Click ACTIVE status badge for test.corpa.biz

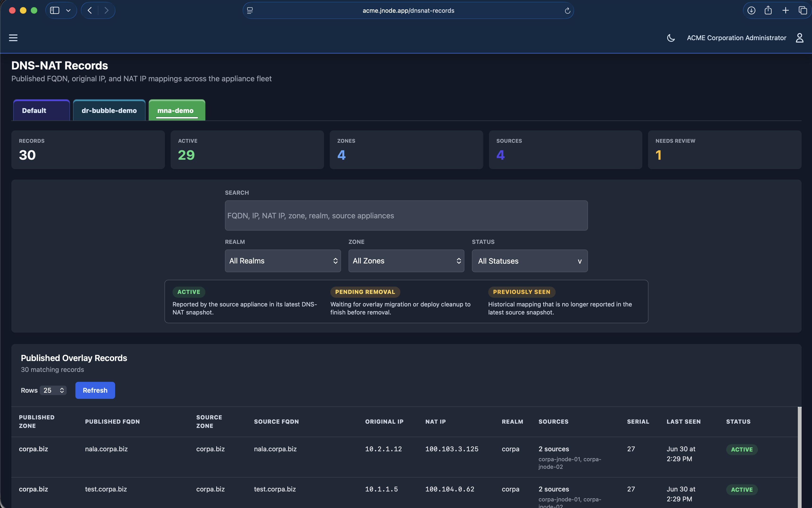pyautogui.click(x=741, y=490)
